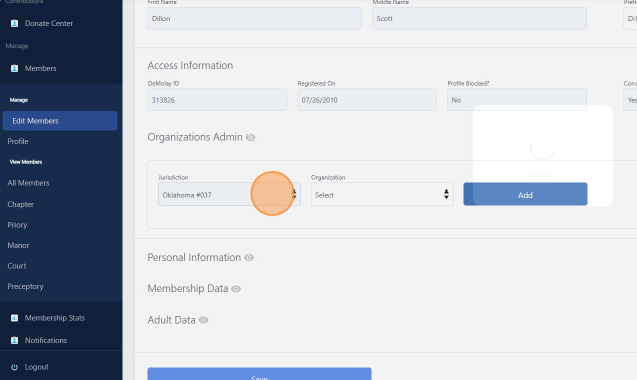The image size is (637, 380).
Task: Click the Save button
Action: coord(259,374)
